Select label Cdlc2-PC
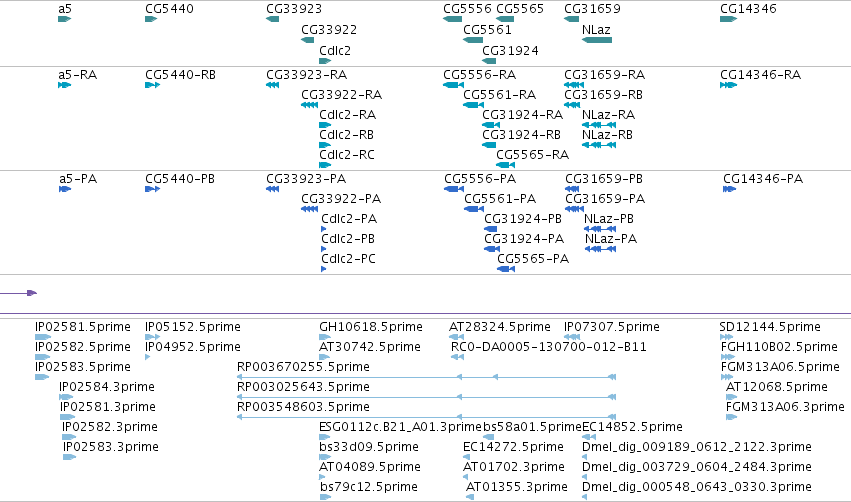 coord(348,259)
